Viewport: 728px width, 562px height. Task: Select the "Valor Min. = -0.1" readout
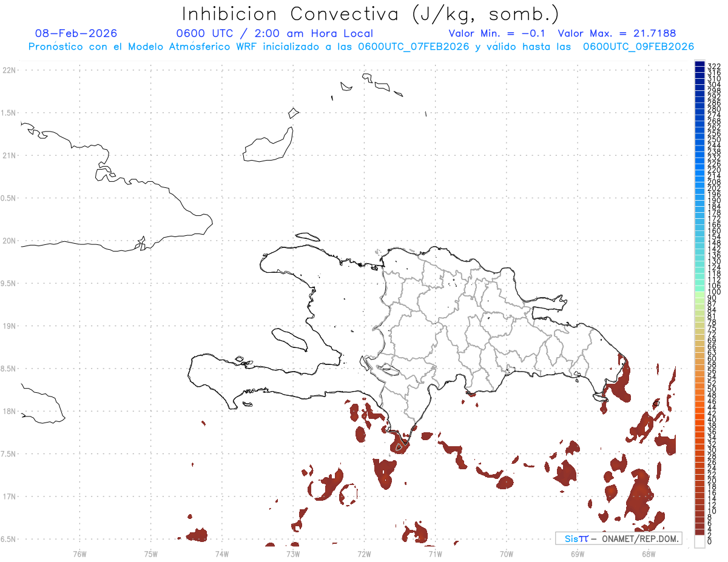497,33
